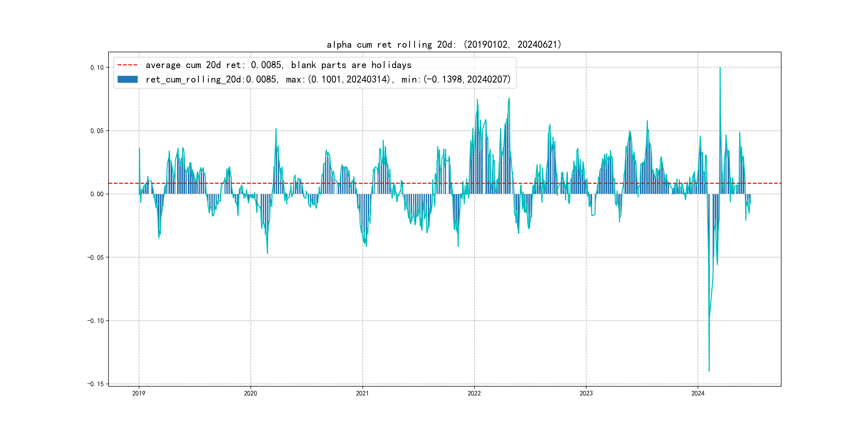Click the 0.10 y-axis tick label
The width and height of the screenshot is (868, 434).
97,68
